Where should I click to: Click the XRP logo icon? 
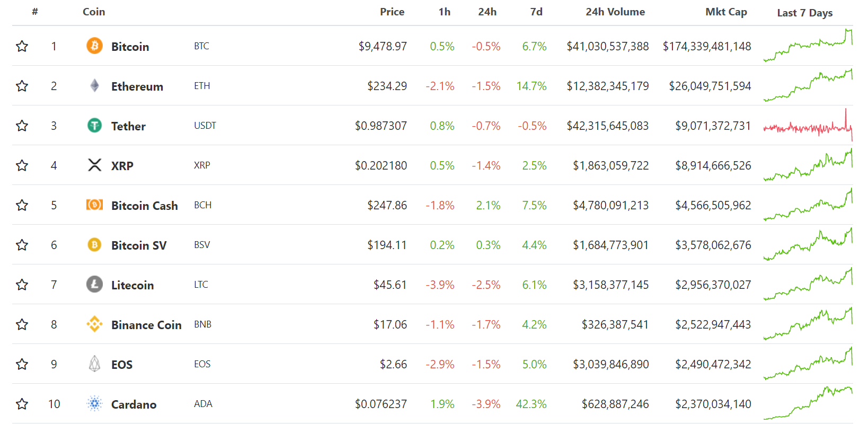[94, 165]
